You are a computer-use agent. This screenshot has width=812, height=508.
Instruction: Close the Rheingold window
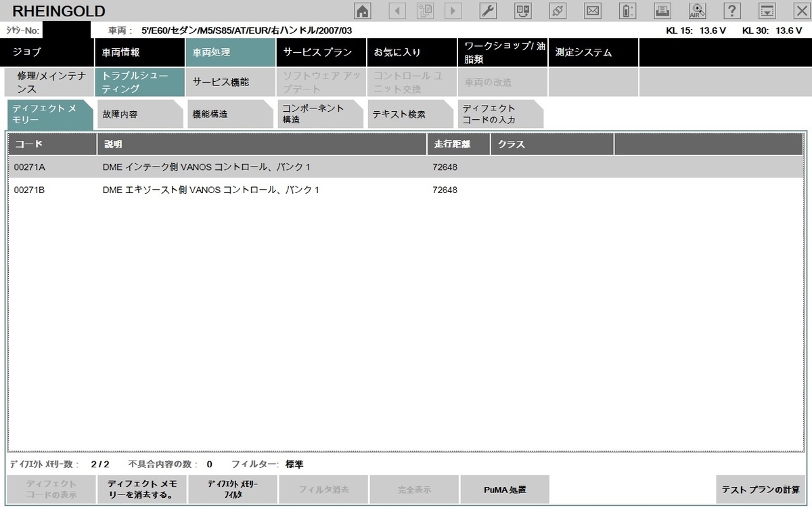pyautogui.click(x=801, y=10)
